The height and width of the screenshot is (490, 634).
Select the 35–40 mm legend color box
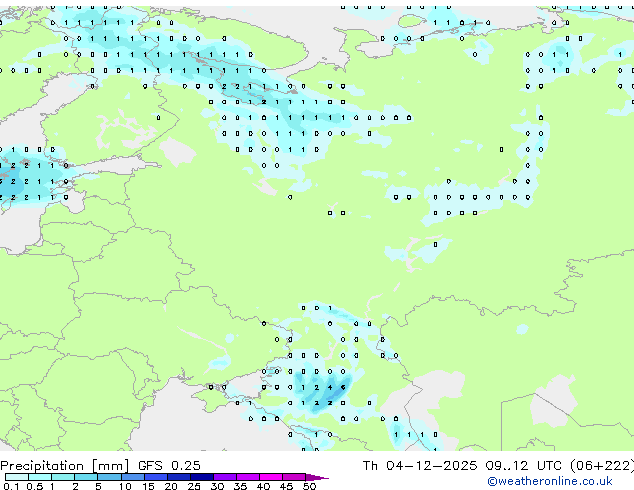(x=247, y=477)
